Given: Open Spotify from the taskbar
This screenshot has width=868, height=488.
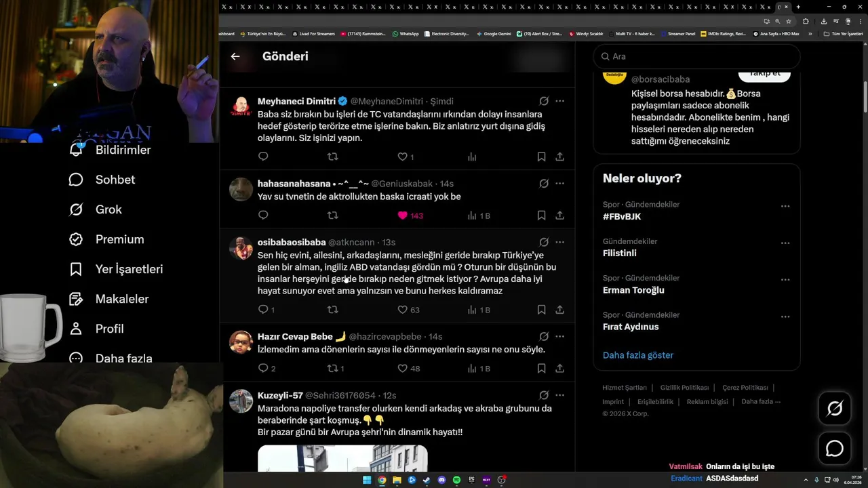Looking at the screenshot, I should point(456,480).
